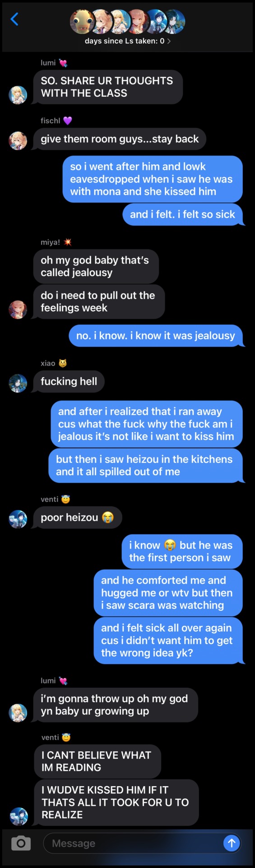Tap the last group avatar in header
The height and width of the screenshot is (868, 255).
(x=173, y=21)
